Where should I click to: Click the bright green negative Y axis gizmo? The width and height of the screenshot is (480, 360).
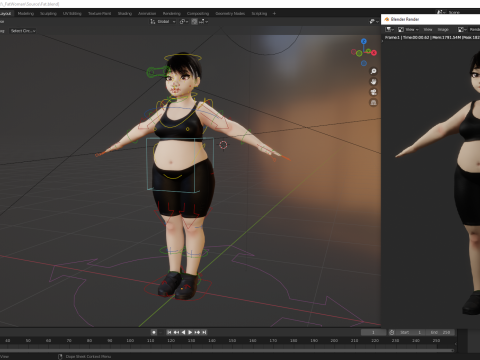(x=359, y=53)
